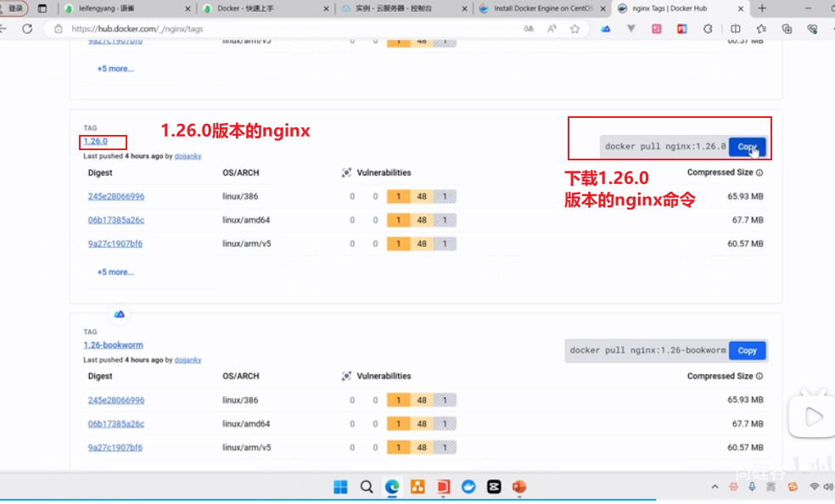
Task: Open the orange diagram app in taskbar
Action: coord(417,486)
